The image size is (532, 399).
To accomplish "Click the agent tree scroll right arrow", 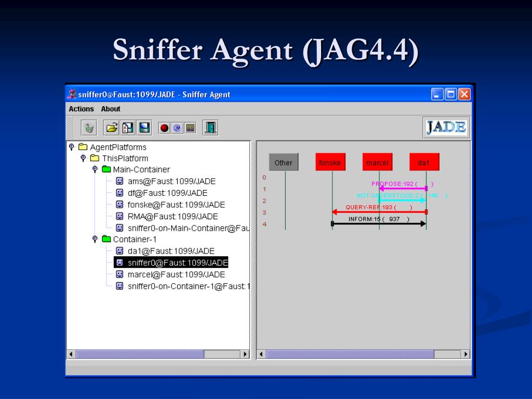I will [245, 354].
